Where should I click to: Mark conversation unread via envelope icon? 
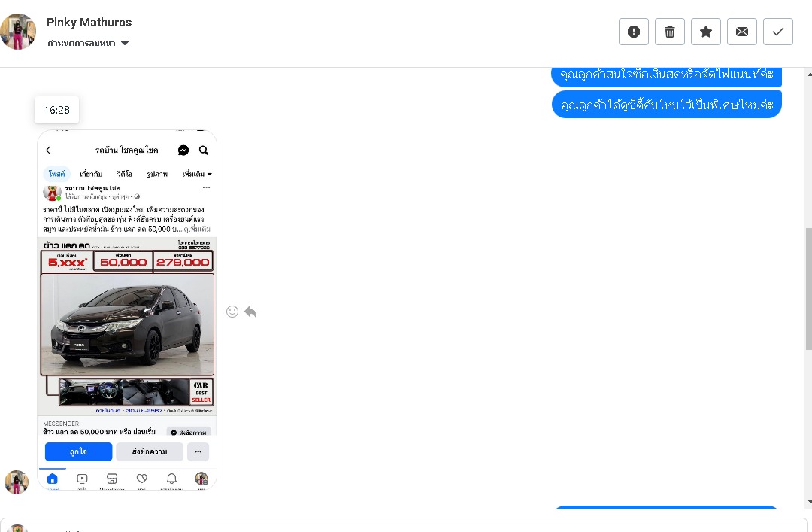[x=741, y=32]
